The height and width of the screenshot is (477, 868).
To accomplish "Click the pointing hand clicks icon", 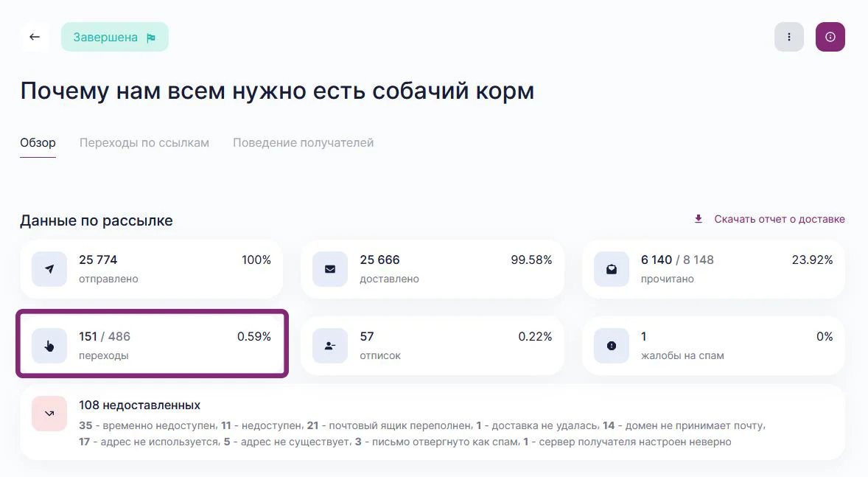I will [x=49, y=346].
